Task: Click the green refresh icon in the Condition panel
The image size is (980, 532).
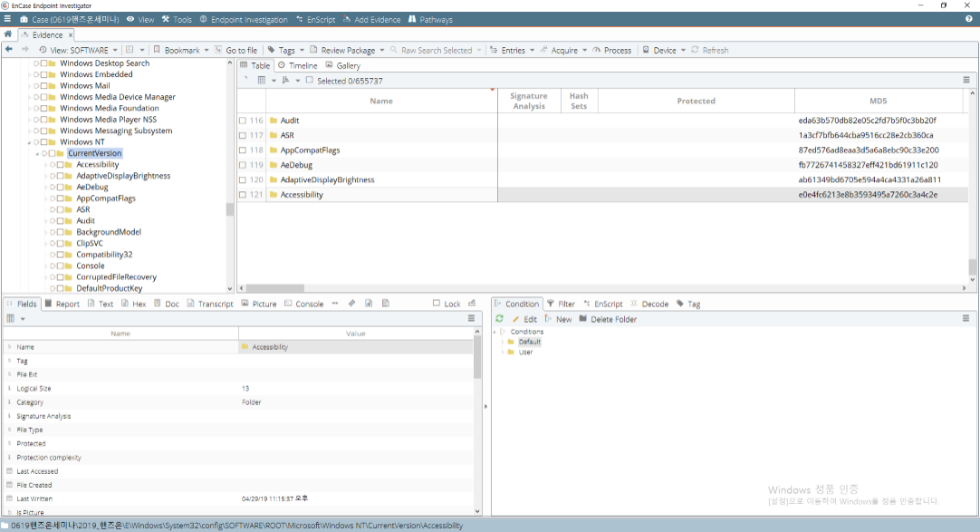Action: [x=499, y=319]
